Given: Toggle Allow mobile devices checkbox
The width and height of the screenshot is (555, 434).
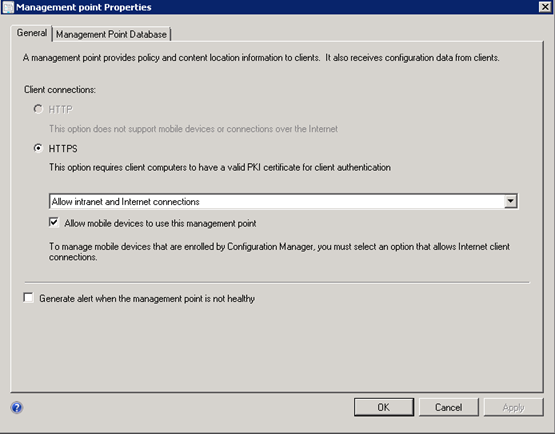Looking at the screenshot, I should click(54, 223).
